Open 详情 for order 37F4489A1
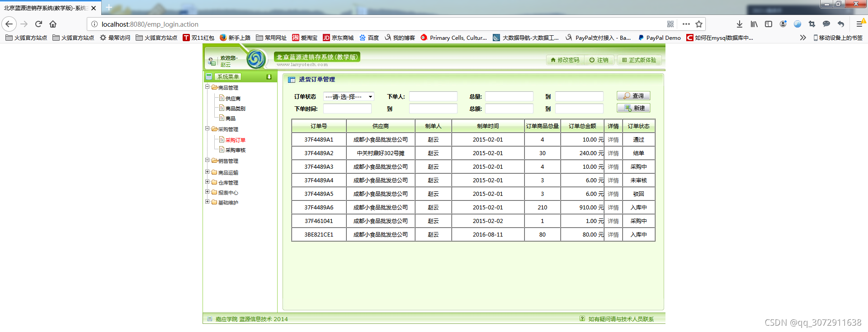 click(613, 140)
